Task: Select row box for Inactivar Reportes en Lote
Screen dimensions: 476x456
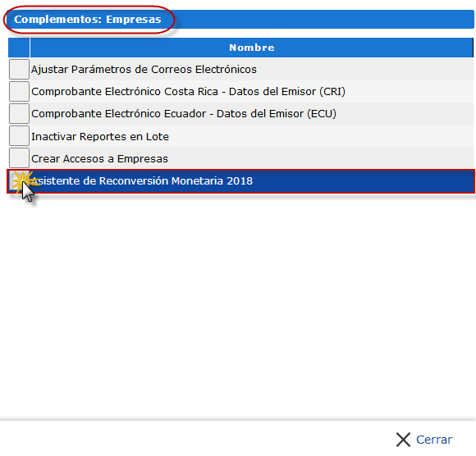Action: (19, 136)
